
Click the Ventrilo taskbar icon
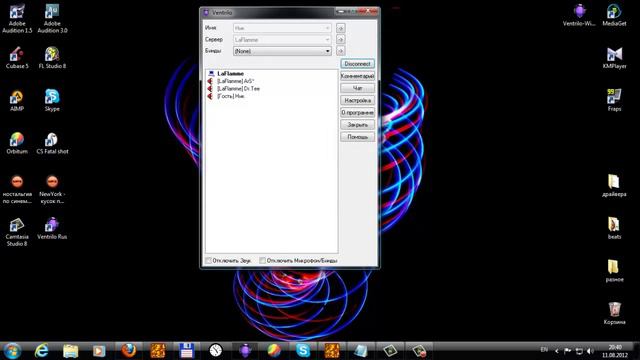coord(245,351)
